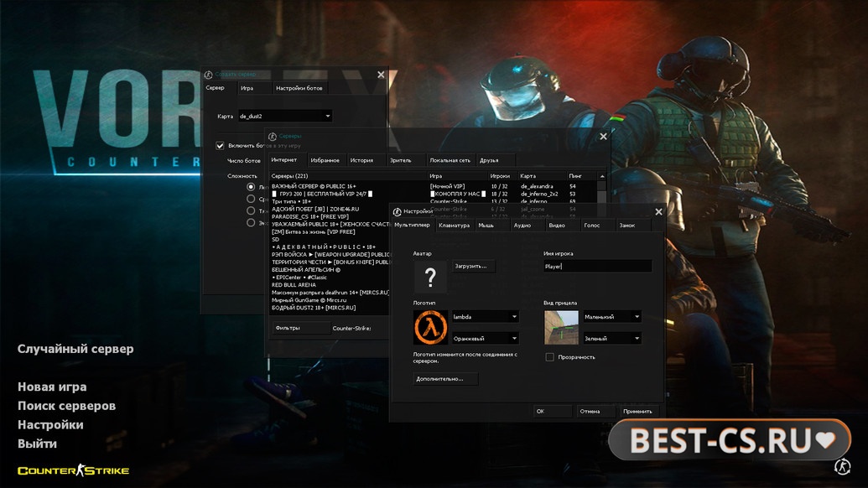Click Выйти in the main menu

pyautogui.click(x=37, y=444)
